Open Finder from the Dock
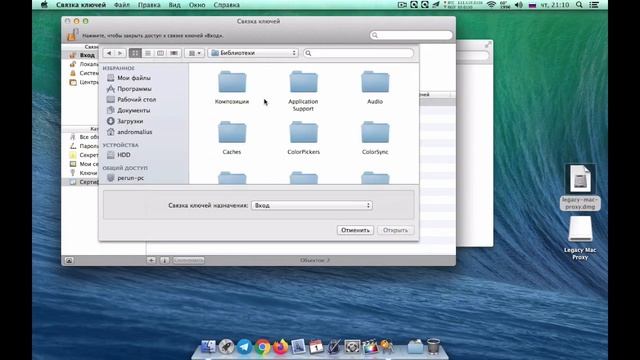 [x=208, y=347]
